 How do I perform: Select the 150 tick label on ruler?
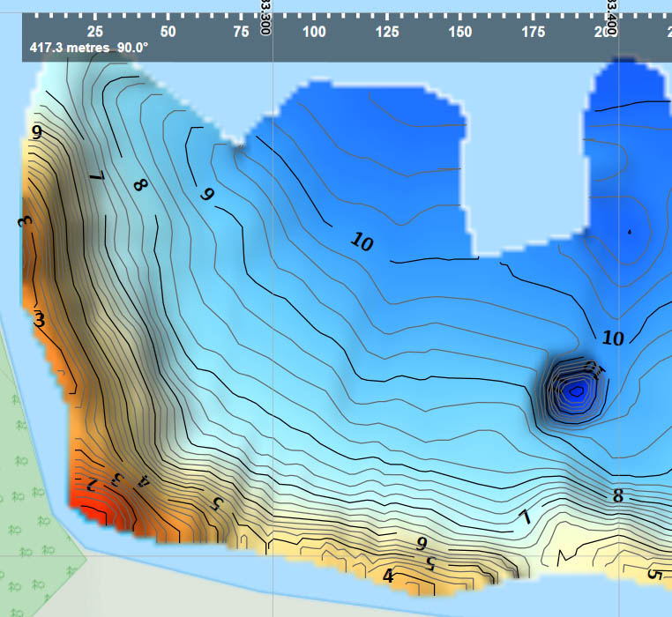click(x=459, y=31)
